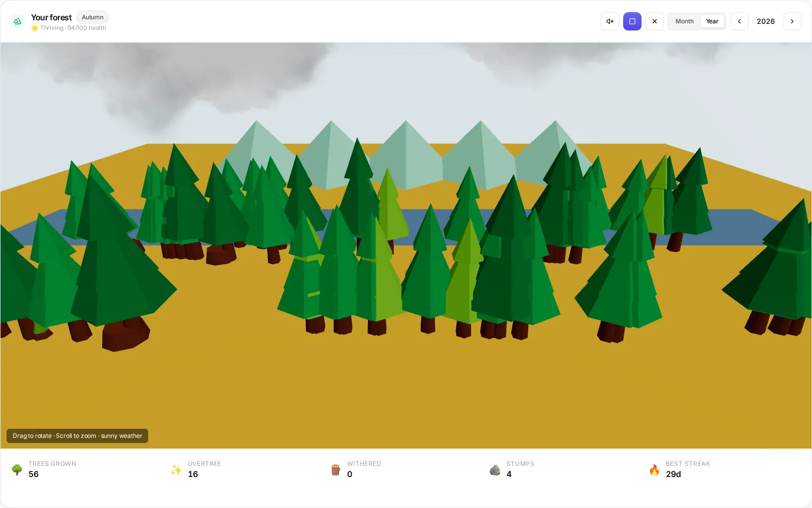Click the purple square view button
The height and width of the screenshot is (508, 812).
pyautogui.click(x=632, y=21)
